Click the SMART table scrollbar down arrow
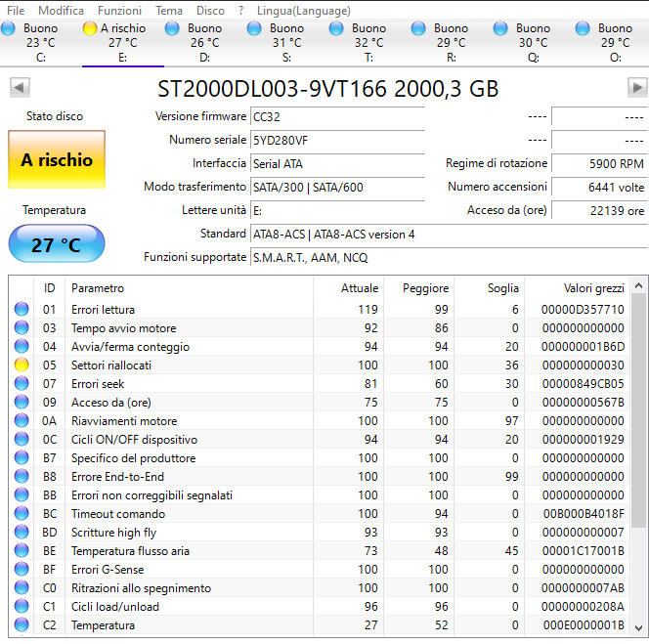This screenshot has height=644, width=649. tap(638, 627)
